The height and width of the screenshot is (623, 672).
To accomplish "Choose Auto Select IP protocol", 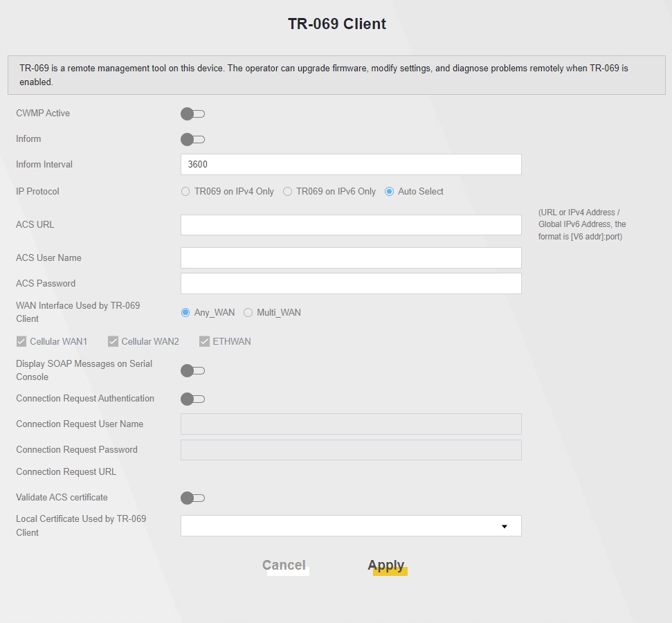I will [389, 192].
